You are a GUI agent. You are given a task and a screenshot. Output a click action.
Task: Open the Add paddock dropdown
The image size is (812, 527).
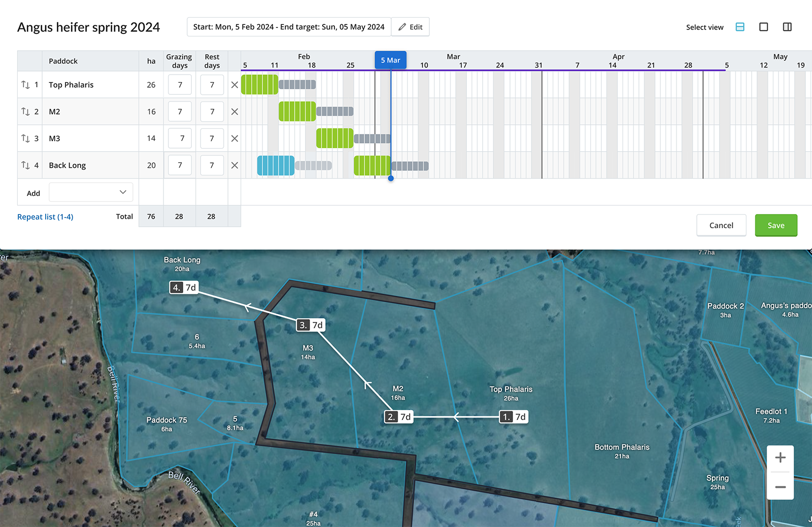91,192
